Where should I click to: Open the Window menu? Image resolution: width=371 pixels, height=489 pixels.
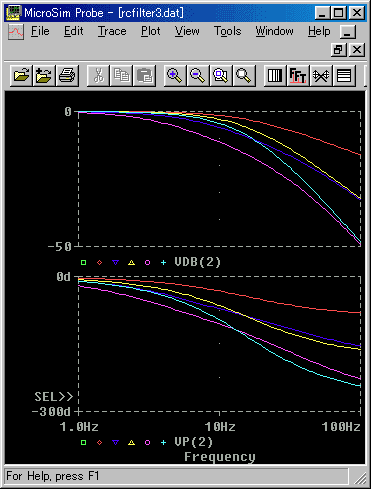[x=274, y=31]
